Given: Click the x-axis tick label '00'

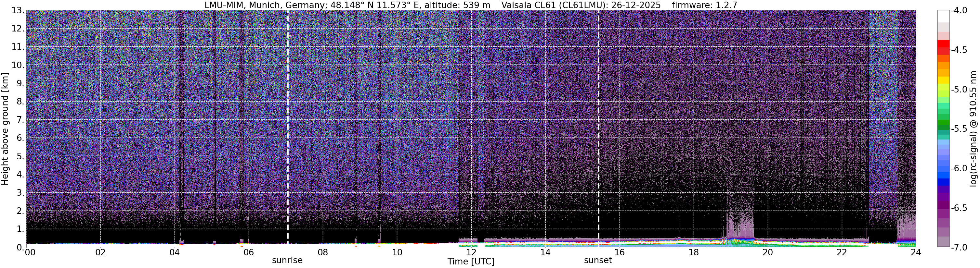Looking at the screenshot, I should (30, 252).
